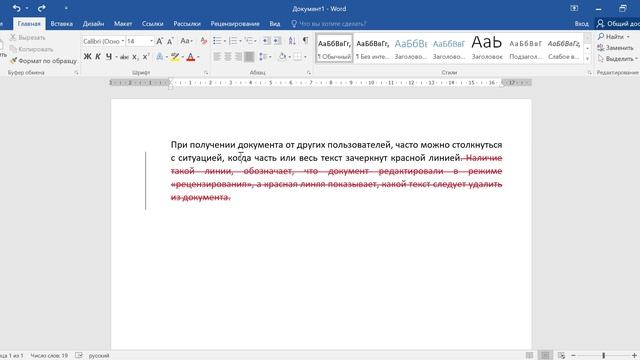Align text left
Screen dimensions: 640x360
click(217, 57)
